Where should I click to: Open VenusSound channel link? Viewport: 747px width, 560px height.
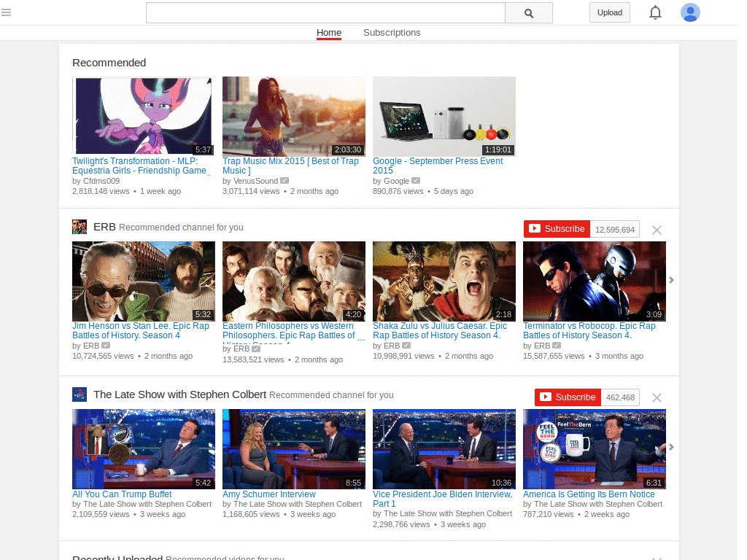(x=255, y=181)
